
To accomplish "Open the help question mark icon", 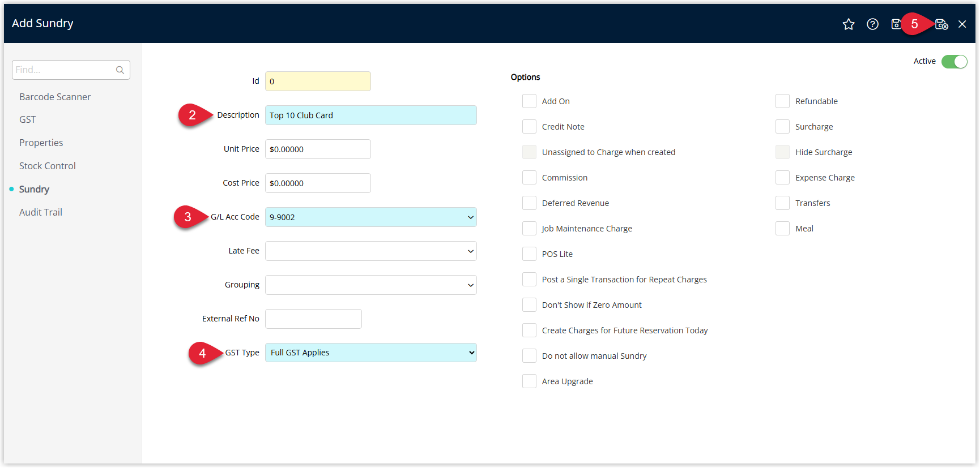I will [x=872, y=24].
